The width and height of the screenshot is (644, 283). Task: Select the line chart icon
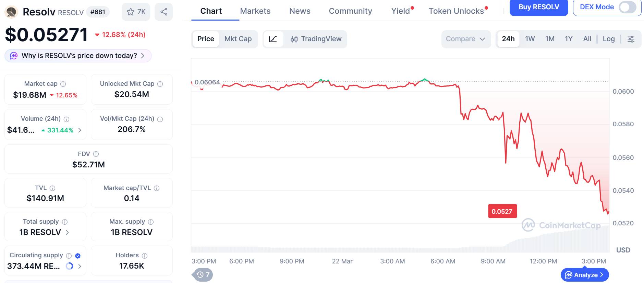pyautogui.click(x=273, y=39)
